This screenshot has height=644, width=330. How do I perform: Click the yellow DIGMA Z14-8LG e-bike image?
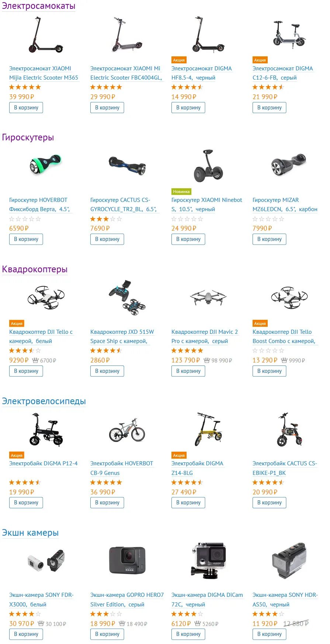(208, 429)
